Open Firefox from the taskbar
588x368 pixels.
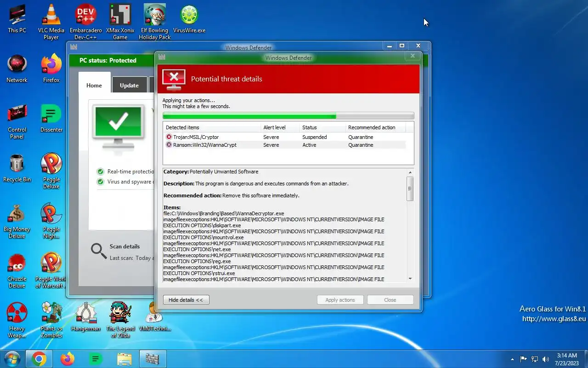tap(68, 359)
